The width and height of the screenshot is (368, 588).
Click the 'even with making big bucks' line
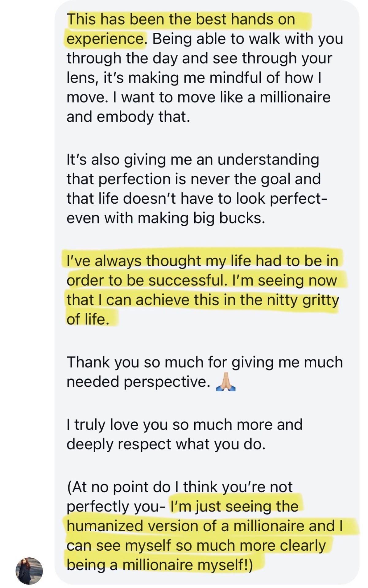165,218
